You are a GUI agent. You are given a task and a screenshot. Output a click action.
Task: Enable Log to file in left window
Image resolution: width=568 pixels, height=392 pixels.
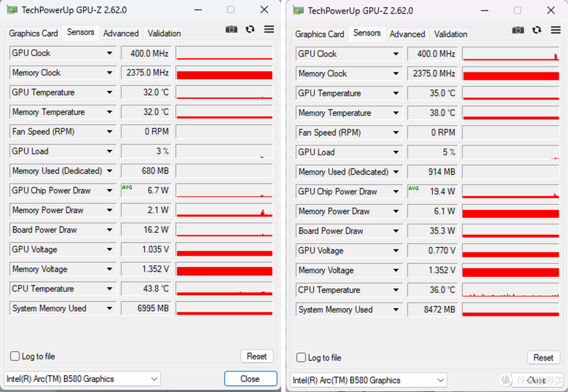coord(15,356)
